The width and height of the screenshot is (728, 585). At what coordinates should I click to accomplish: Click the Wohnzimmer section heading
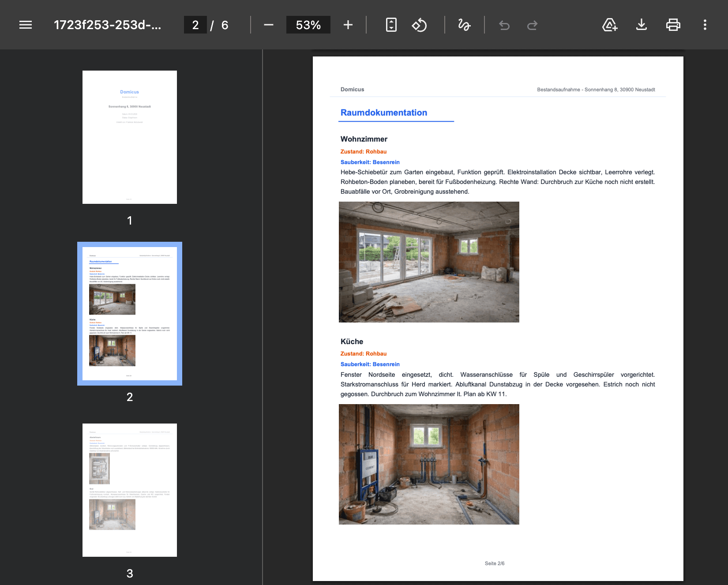364,139
